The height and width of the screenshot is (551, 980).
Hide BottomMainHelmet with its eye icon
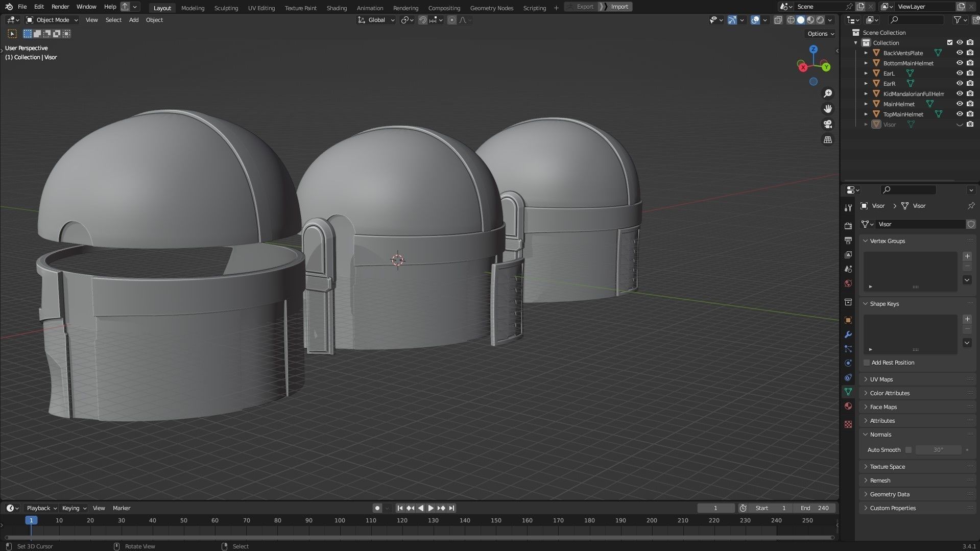point(960,63)
